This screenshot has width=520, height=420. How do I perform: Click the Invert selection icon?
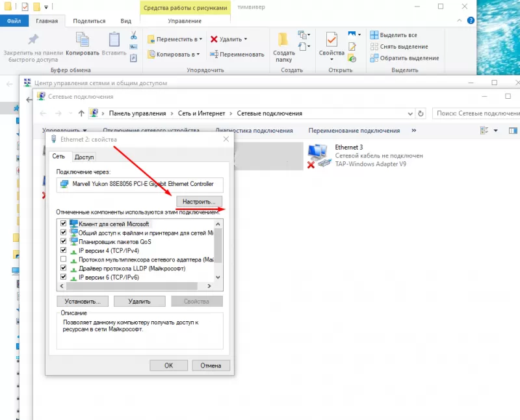374,58
